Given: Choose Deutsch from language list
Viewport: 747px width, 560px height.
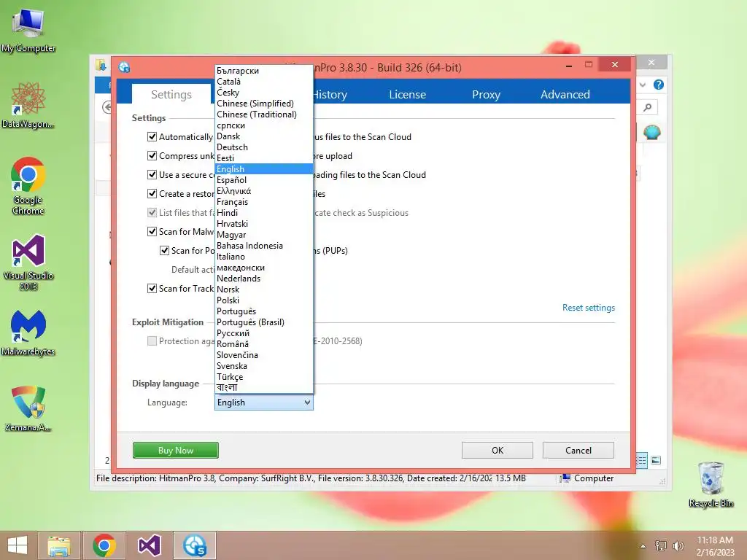Looking at the screenshot, I should pos(264,147).
